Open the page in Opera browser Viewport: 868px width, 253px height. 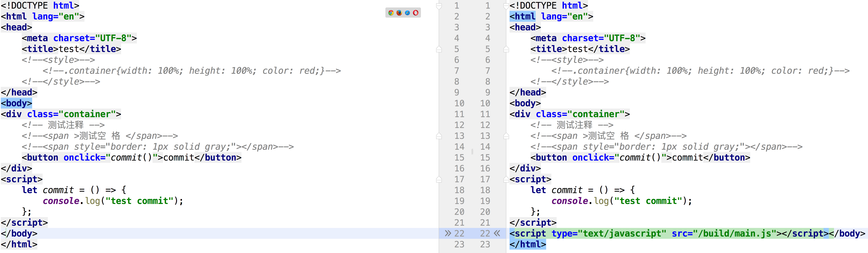[415, 13]
